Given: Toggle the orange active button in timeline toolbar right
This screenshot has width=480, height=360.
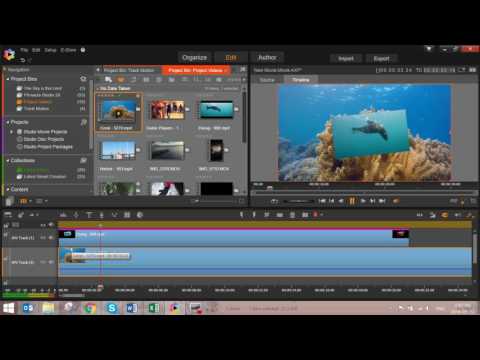Looking at the screenshot, I should [x=444, y=215].
